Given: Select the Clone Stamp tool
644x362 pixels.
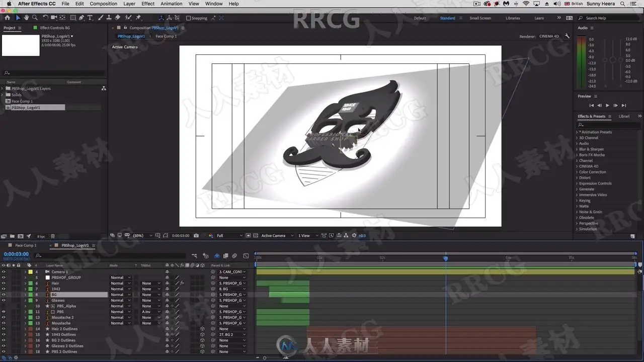Looking at the screenshot, I should tap(109, 18).
